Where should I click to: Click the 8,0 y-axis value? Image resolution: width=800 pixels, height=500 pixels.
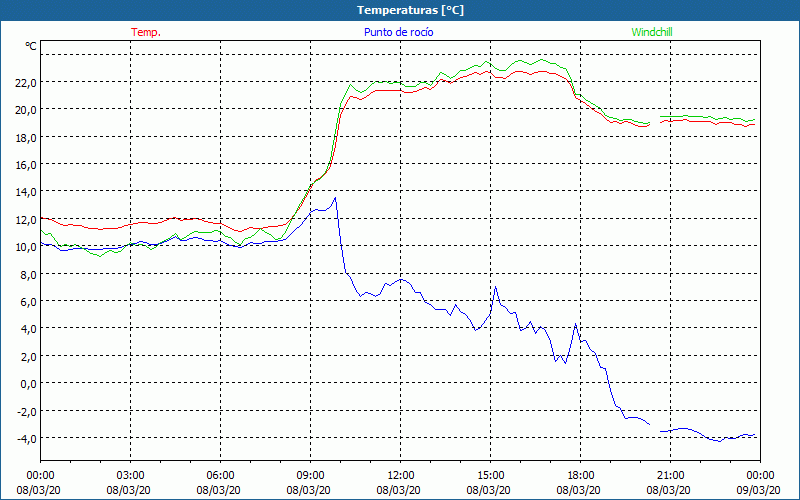click(28, 274)
